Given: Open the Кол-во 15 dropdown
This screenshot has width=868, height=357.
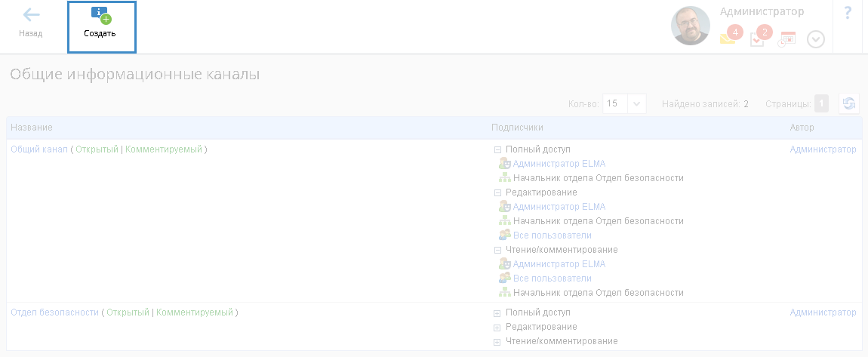Looking at the screenshot, I should 624,103.
